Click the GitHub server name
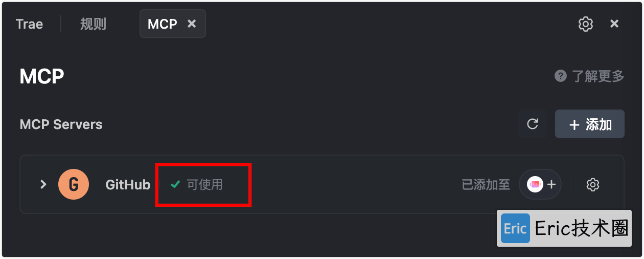 pyautogui.click(x=128, y=185)
